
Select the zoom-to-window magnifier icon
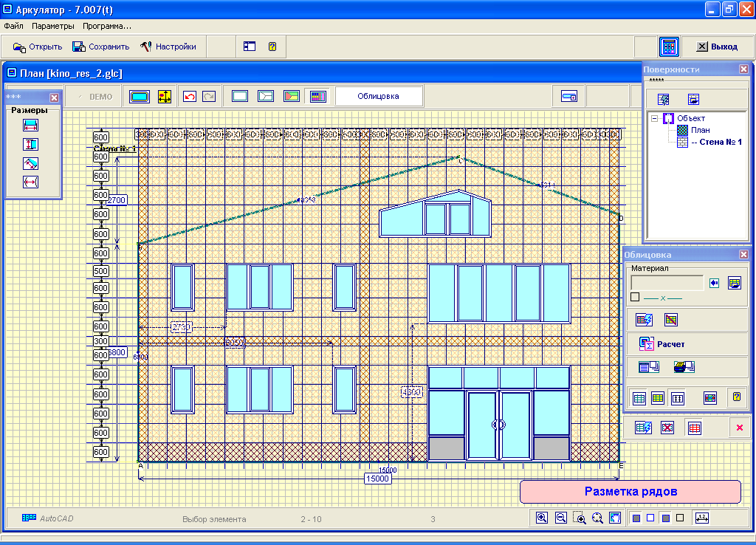(x=580, y=518)
